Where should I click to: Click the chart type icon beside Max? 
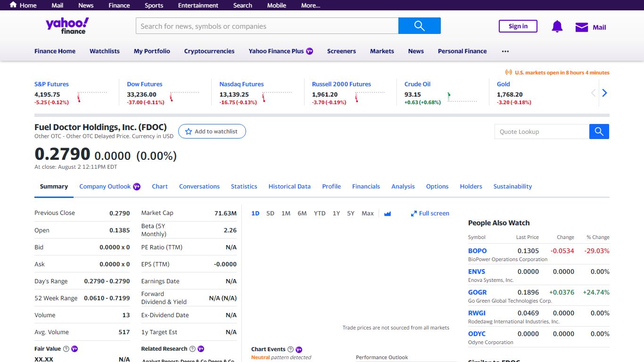(388, 214)
